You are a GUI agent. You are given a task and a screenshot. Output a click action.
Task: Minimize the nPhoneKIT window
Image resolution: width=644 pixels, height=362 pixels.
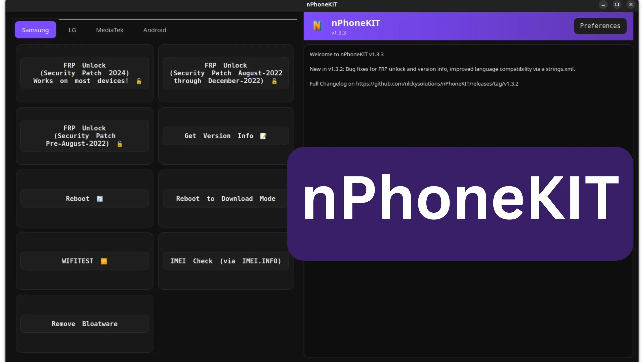(603, 5)
